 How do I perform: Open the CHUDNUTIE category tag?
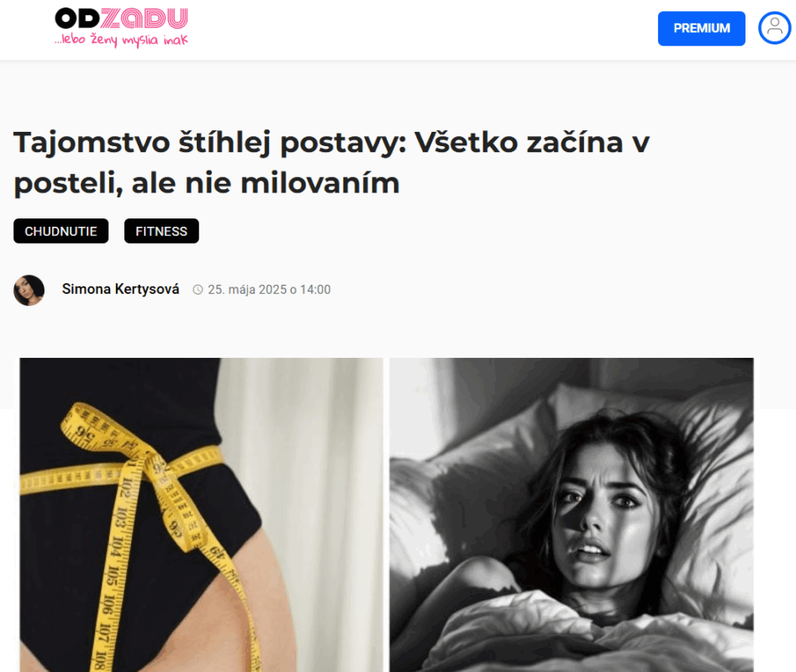point(61,231)
